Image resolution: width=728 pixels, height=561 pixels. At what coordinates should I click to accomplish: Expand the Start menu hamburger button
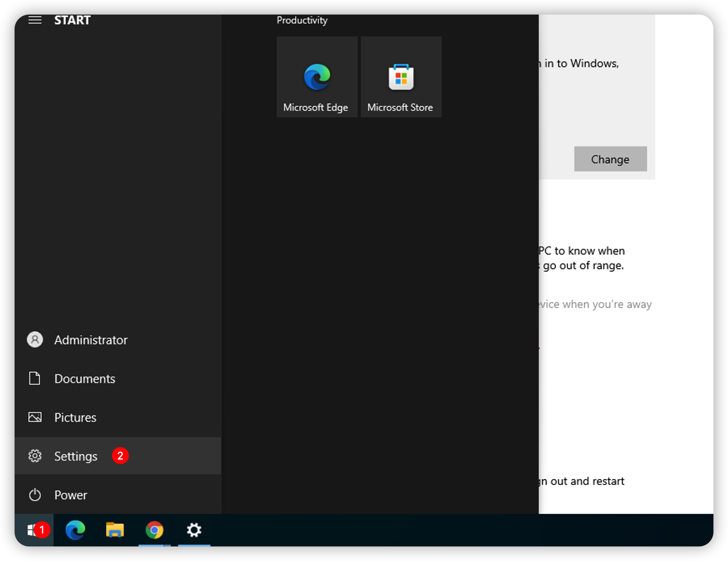(x=35, y=20)
